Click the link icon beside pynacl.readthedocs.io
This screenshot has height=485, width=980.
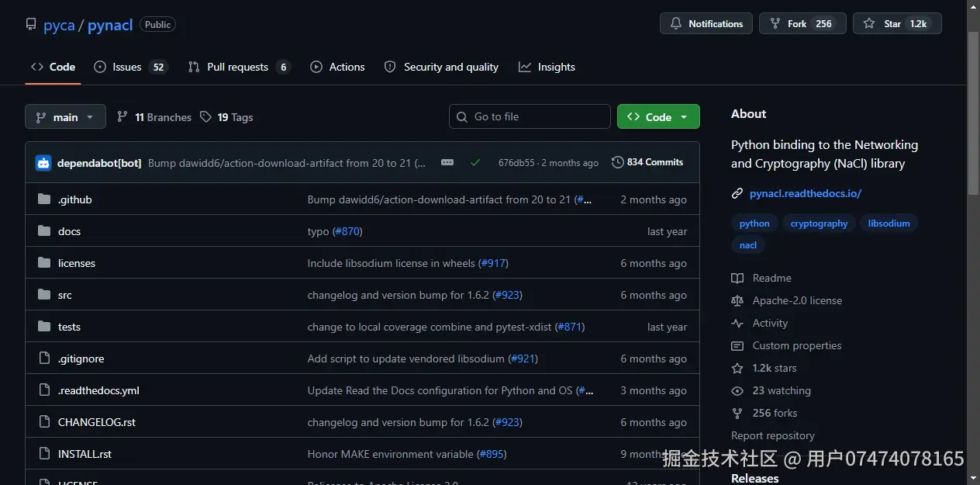(x=737, y=193)
